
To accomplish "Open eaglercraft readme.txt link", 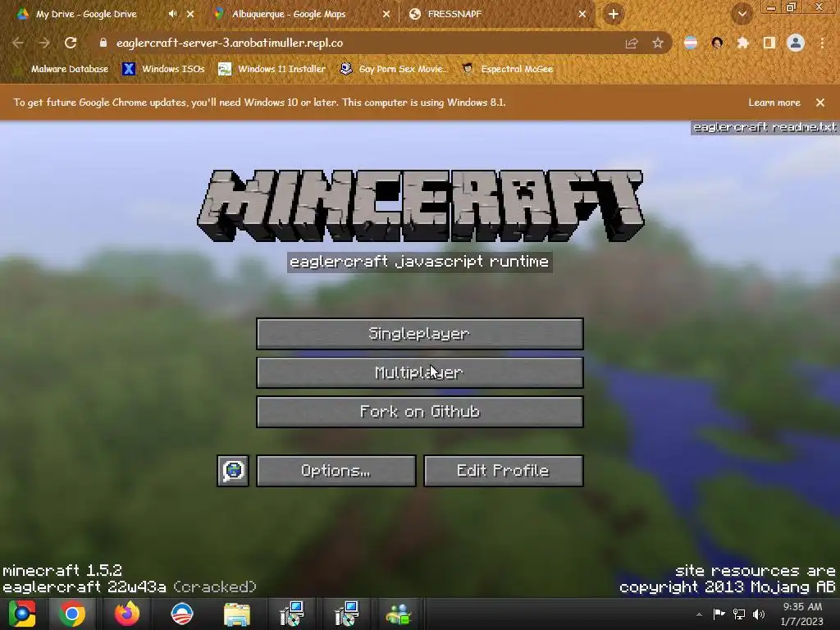I will click(765, 127).
